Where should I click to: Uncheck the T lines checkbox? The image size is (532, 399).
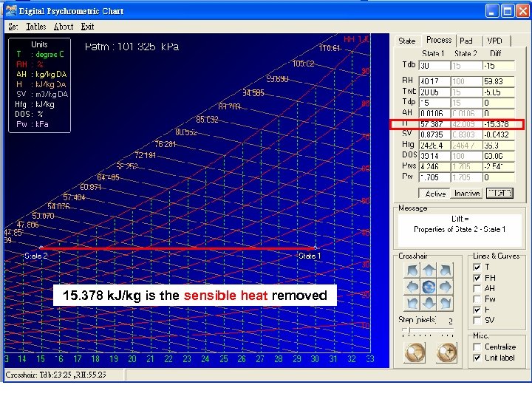(x=477, y=267)
